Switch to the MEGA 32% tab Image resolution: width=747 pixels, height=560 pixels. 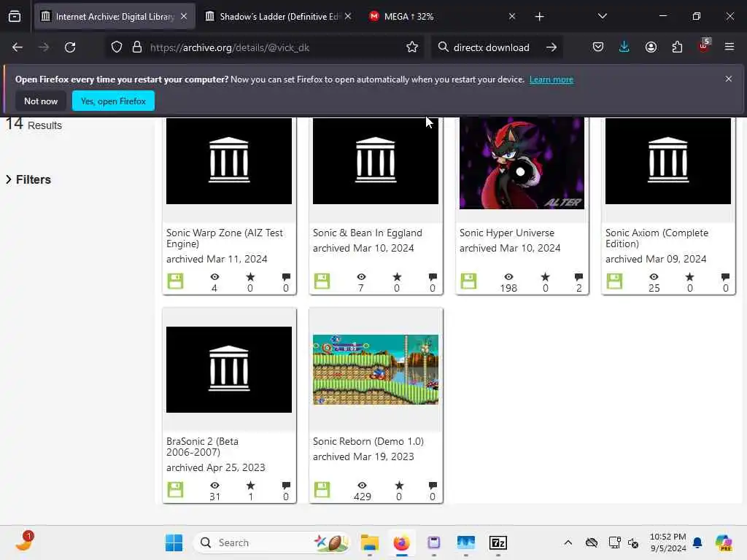click(x=442, y=17)
